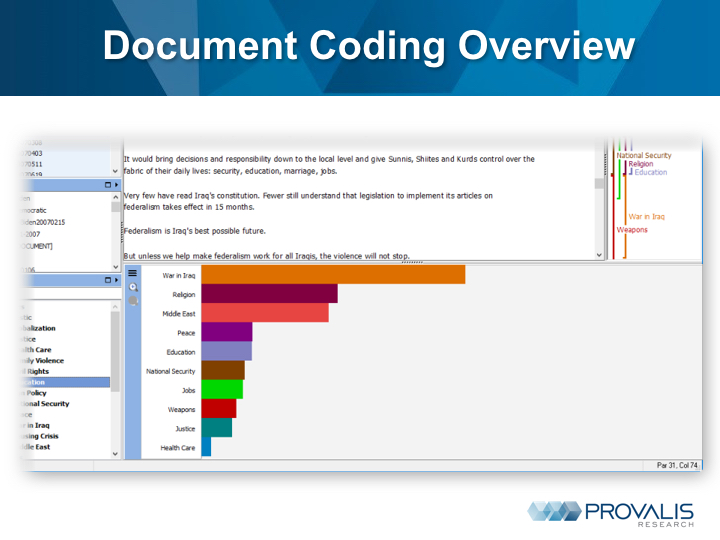720x540 pixels.
Task: Click the zoom-in magnifier icon beside chart
Action: click(x=132, y=287)
